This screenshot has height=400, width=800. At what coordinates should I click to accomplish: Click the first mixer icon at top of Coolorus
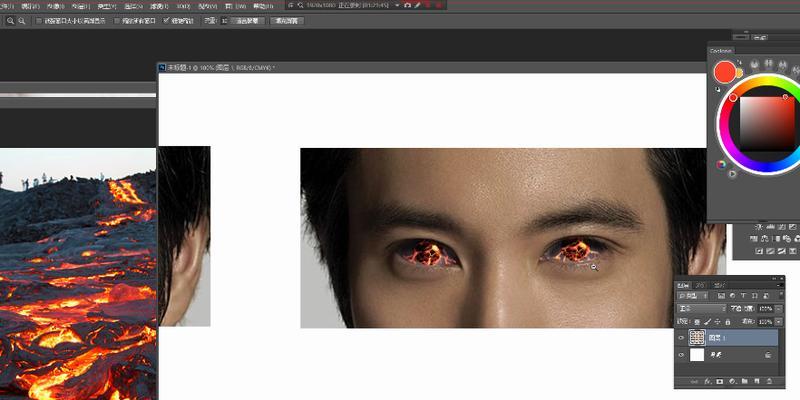pyautogui.click(x=754, y=64)
